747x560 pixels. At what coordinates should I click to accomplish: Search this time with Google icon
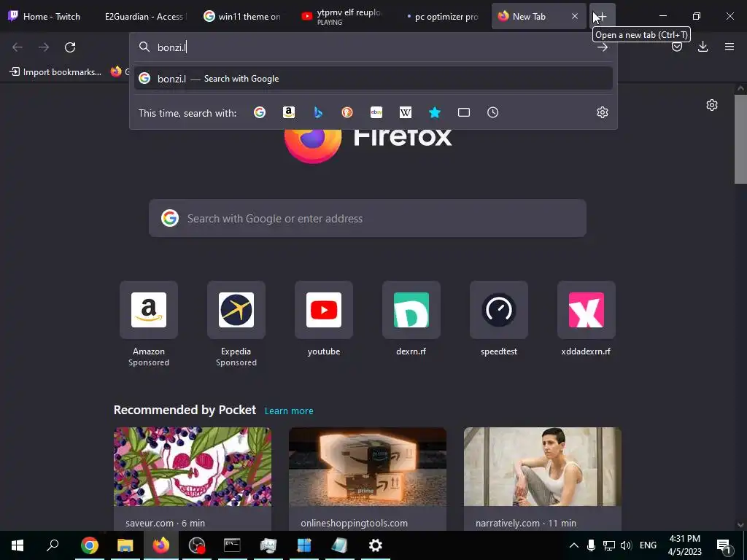(x=260, y=112)
